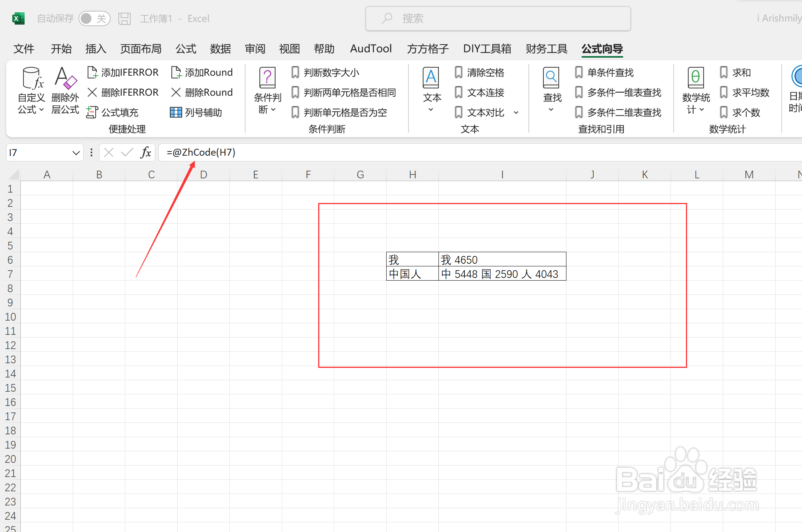Click inside the search box at the top
This screenshot has height=532, width=802.
[498, 18]
